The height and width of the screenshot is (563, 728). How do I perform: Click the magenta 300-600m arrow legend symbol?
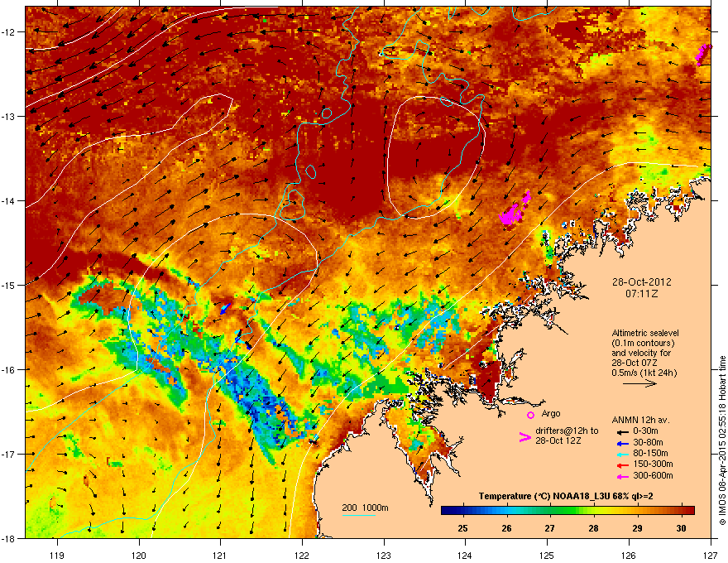tap(623, 476)
